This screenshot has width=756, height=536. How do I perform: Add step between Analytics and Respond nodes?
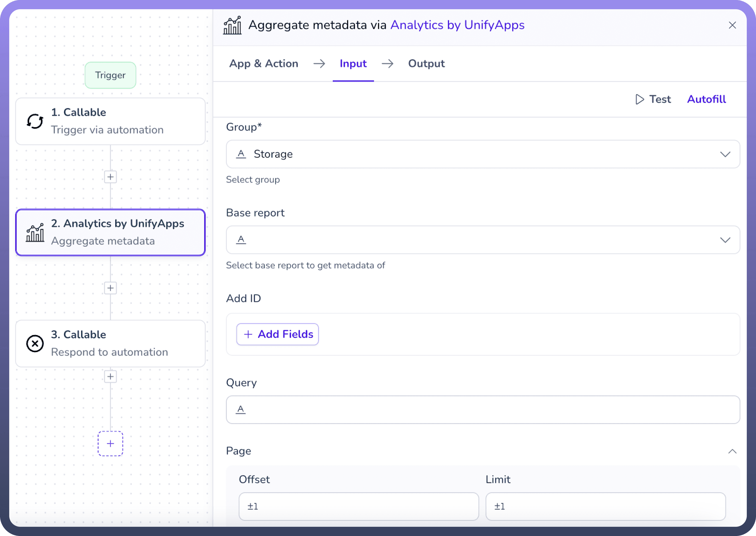110,288
